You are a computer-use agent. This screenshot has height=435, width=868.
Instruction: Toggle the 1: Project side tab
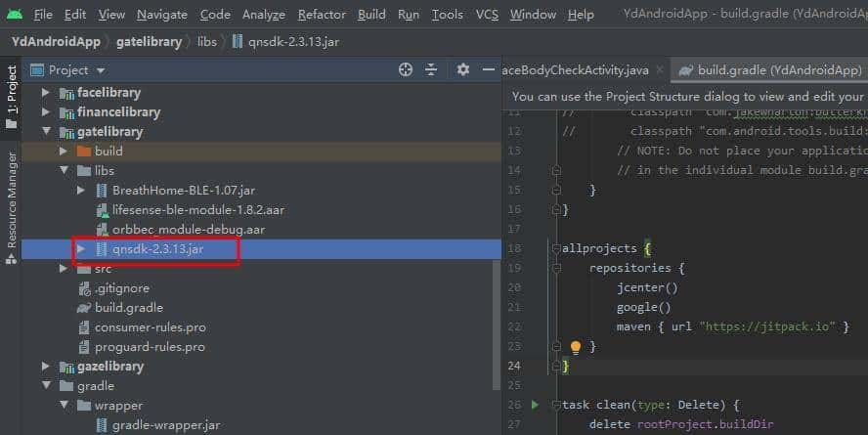click(x=11, y=97)
